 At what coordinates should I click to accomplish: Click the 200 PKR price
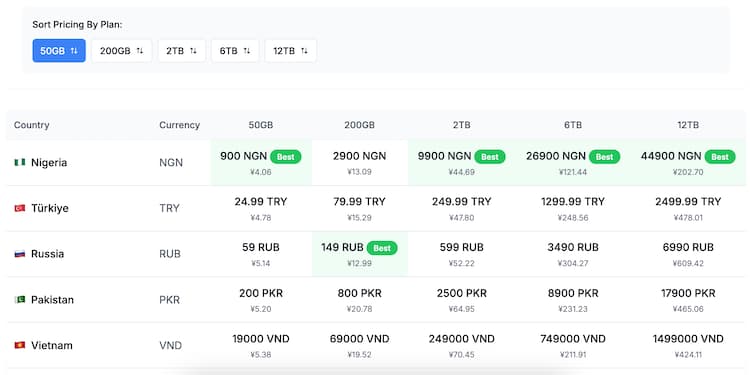(x=261, y=293)
